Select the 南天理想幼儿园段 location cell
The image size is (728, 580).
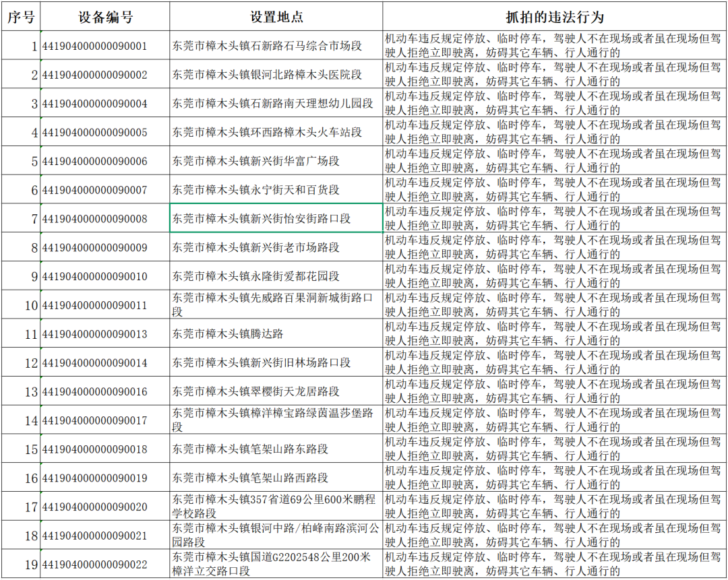[x=276, y=104]
